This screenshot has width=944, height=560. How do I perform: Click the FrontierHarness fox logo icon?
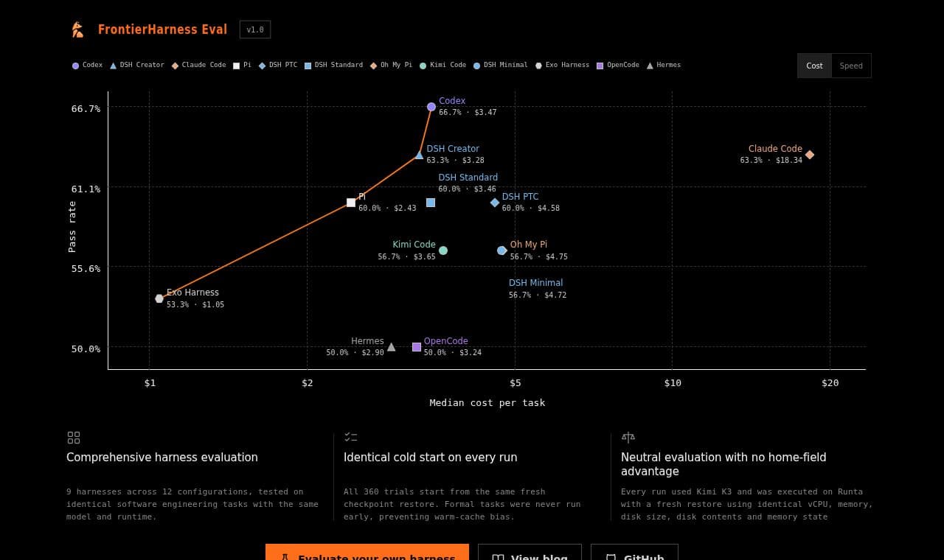(x=77, y=29)
